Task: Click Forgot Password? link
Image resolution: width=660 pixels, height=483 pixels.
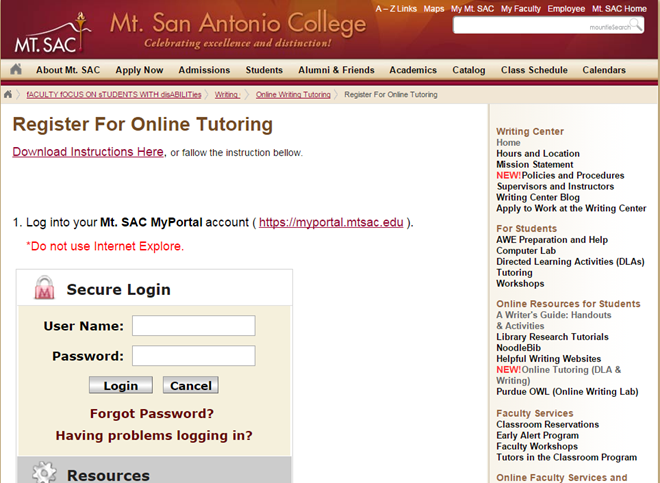Action: 152,414
